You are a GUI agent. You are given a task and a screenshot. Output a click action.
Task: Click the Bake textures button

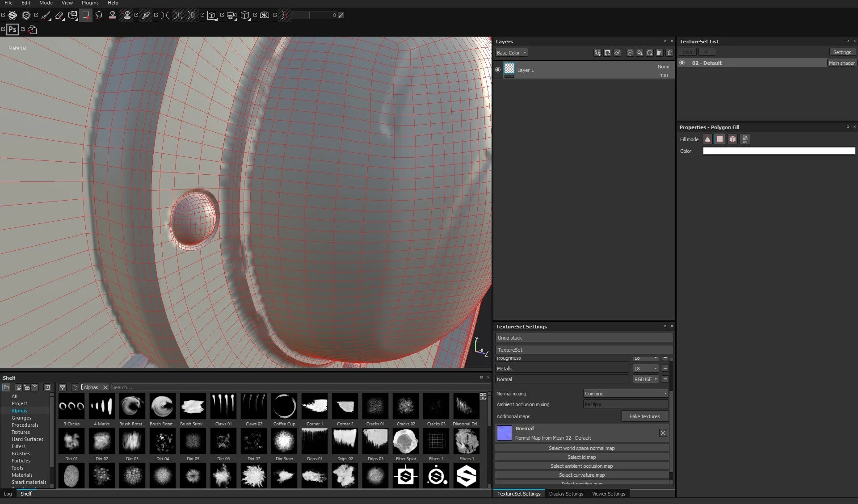[x=645, y=416]
